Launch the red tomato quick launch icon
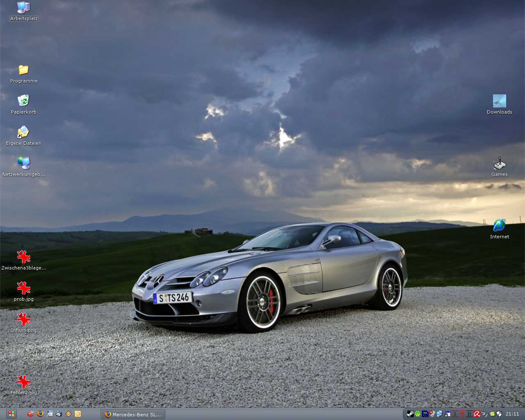This screenshot has height=420, width=525. point(30,414)
